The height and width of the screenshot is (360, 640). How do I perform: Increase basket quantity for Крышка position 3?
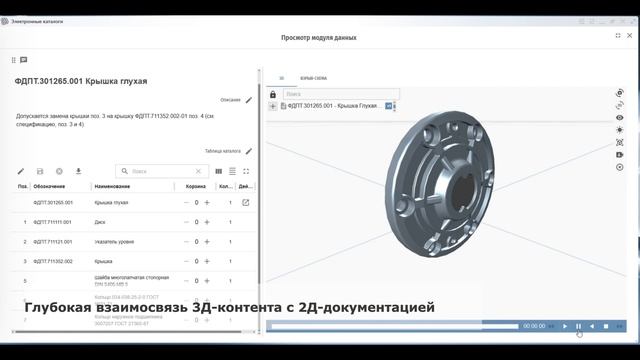click(x=207, y=261)
